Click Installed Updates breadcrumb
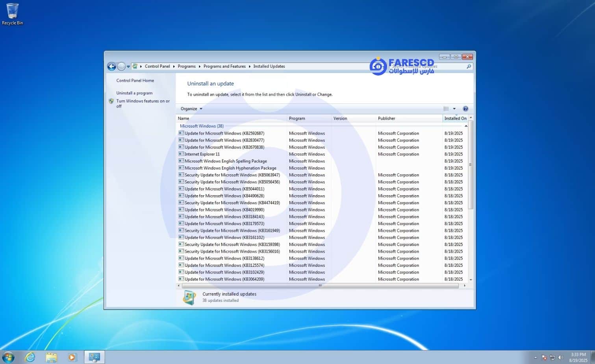 click(x=269, y=66)
